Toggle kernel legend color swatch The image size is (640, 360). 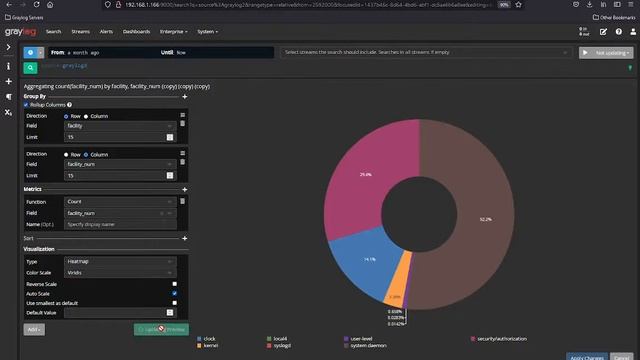199,346
